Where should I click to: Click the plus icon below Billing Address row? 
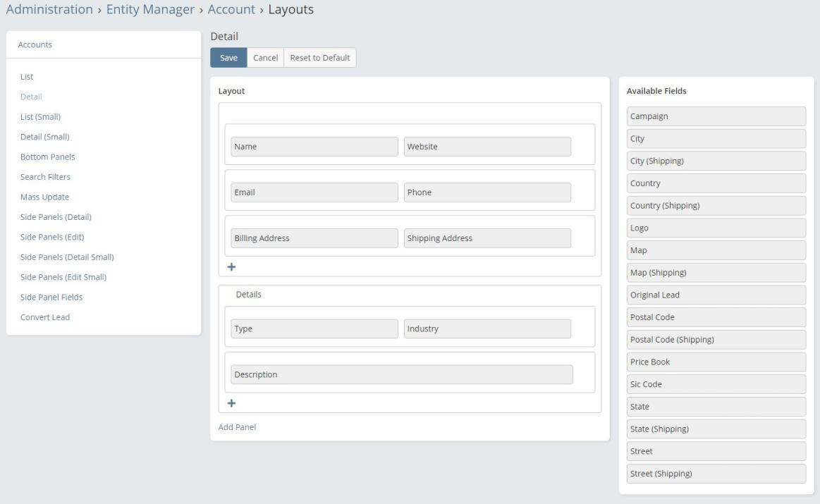click(231, 267)
